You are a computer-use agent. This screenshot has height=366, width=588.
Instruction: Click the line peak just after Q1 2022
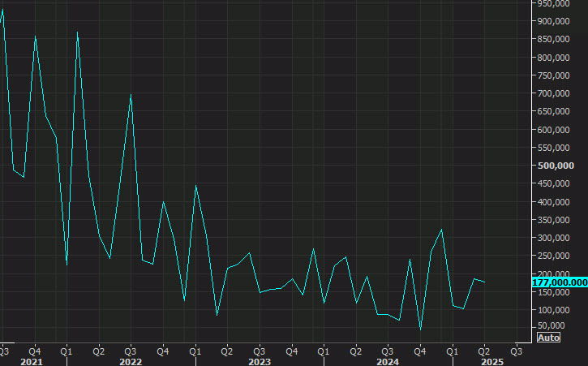[77, 32]
